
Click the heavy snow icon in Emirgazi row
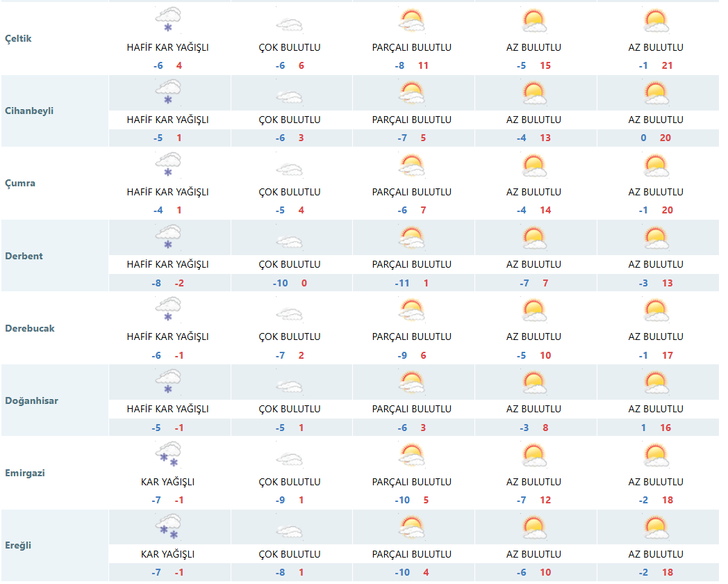point(167,455)
